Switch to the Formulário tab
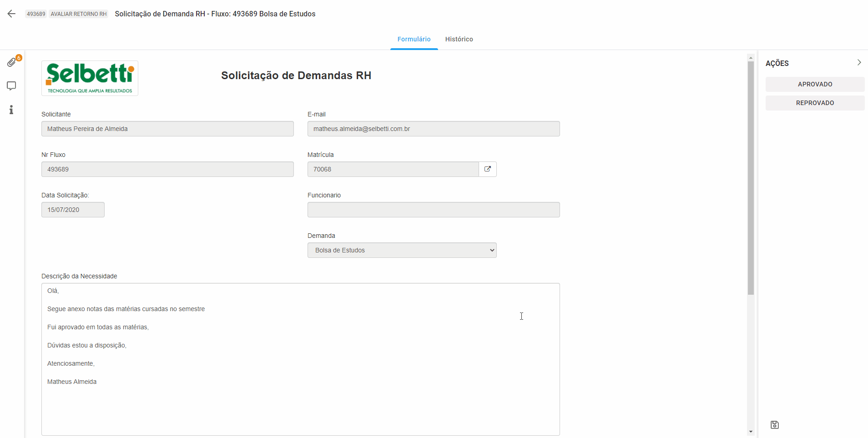Screen dimensions: 868x438 click(x=414, y=39)
